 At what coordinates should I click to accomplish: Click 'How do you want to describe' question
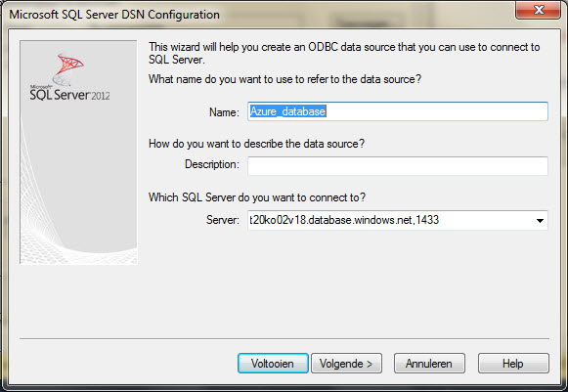click(x=256, y=144)
